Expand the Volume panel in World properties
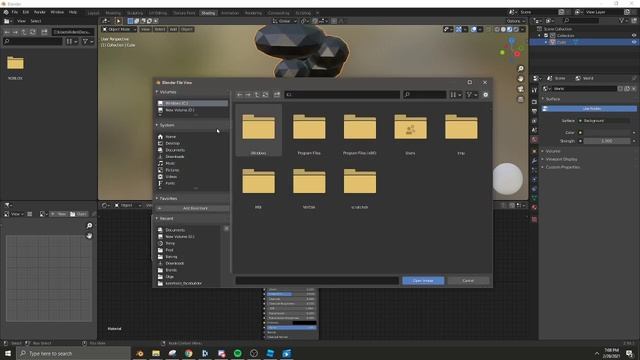The width and height of the screenshot is (640, 360). [x=553, y=151]
